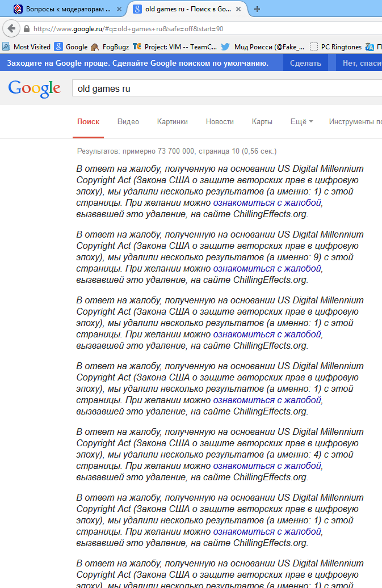Click the Google logo
The height and width of the screenshot is (588, 382).
34,89
